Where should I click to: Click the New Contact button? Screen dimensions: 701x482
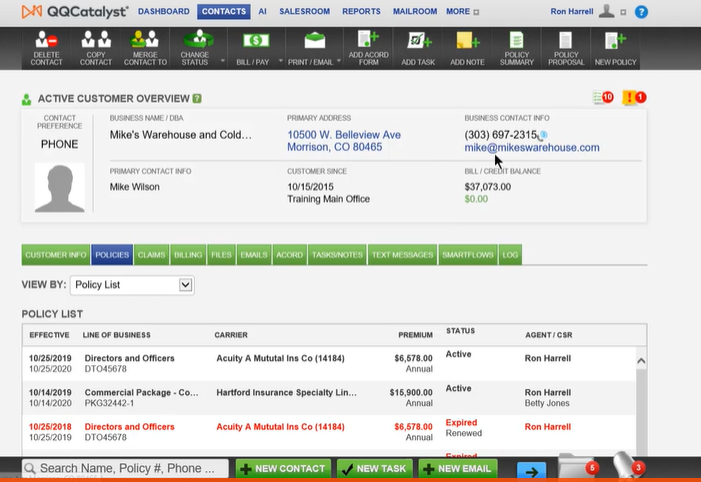[x=283, y=469]
